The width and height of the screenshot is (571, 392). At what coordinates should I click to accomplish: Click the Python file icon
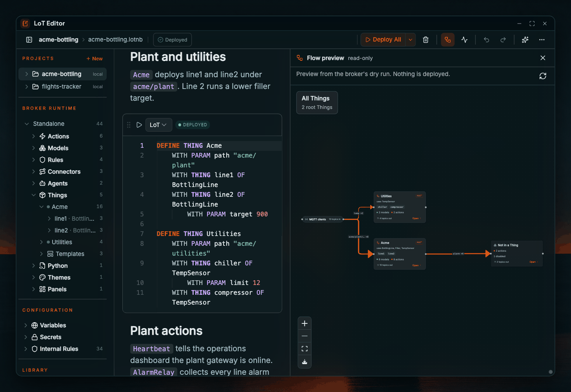[42, 266]
